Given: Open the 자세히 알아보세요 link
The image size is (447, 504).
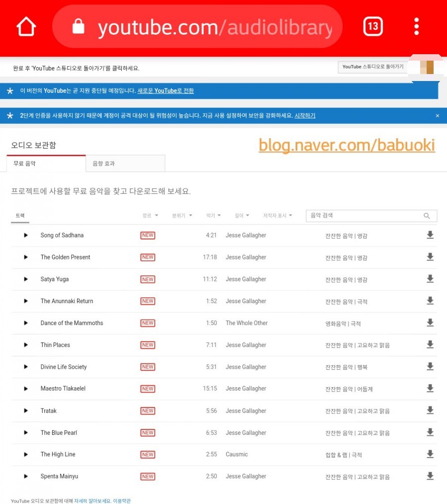Looking at the screenshot, I should coord(92,501).
